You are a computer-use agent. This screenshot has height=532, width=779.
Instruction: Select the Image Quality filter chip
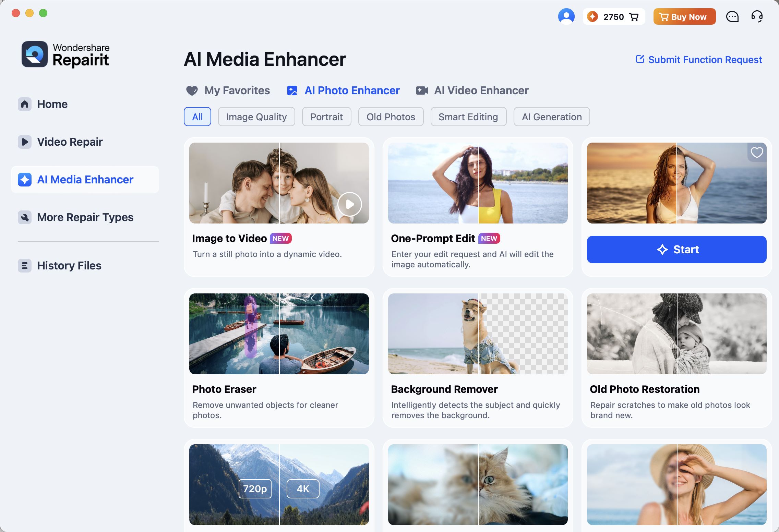click(256, 117)
